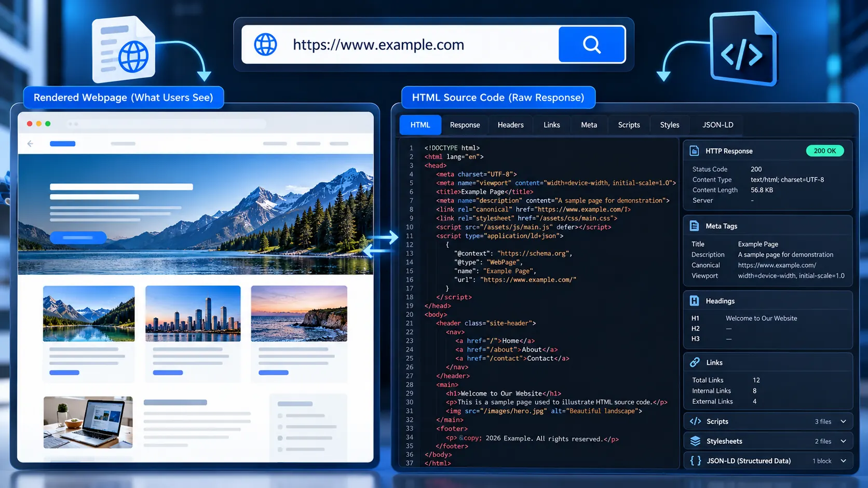Screen dimensions: 868x488
Task: Click the Stylesheets layers icon
Action: pos(696,441)
